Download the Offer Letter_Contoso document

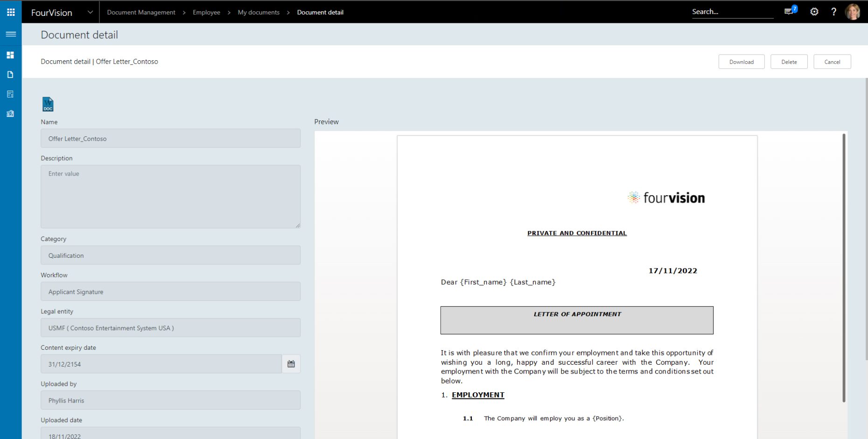click(x=741, y=61)
